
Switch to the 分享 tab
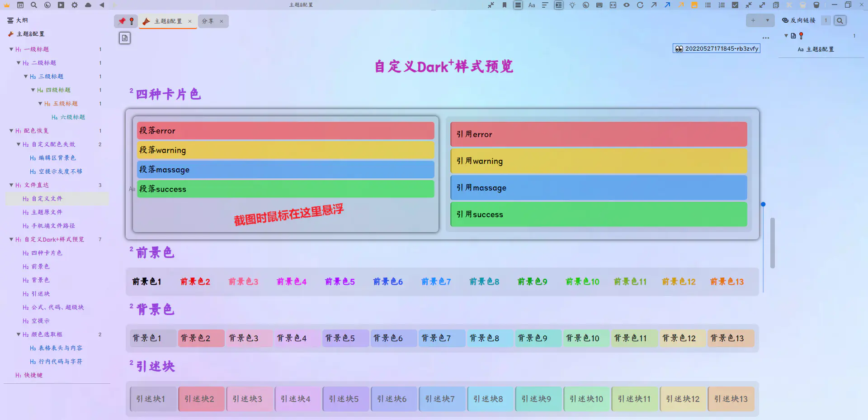tap(208, 21)
